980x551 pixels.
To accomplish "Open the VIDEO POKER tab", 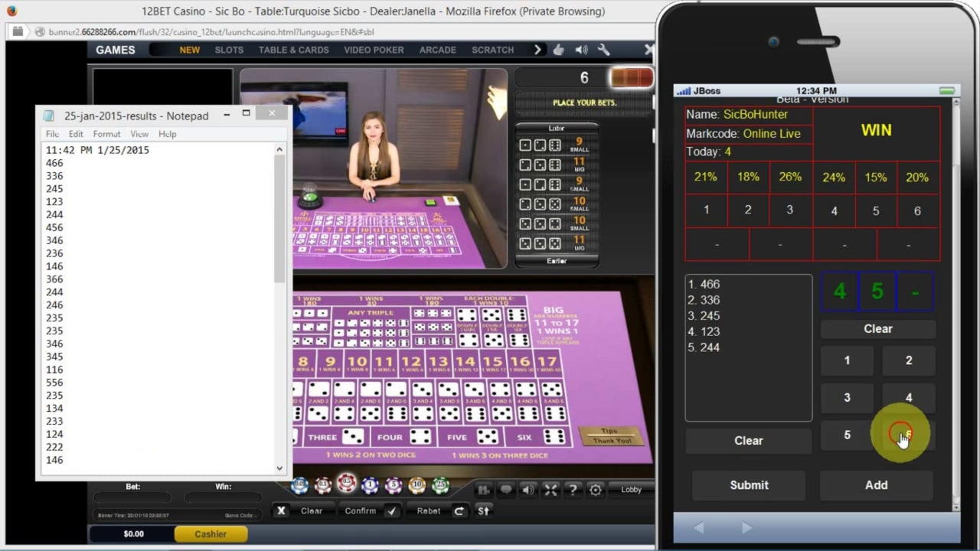I will click(374, 50).
